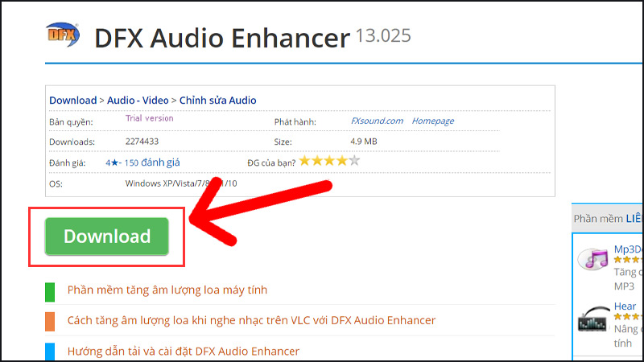Click the 2274433 downloads count
This screenshot has height=362, width=644.
pos(142,142)
